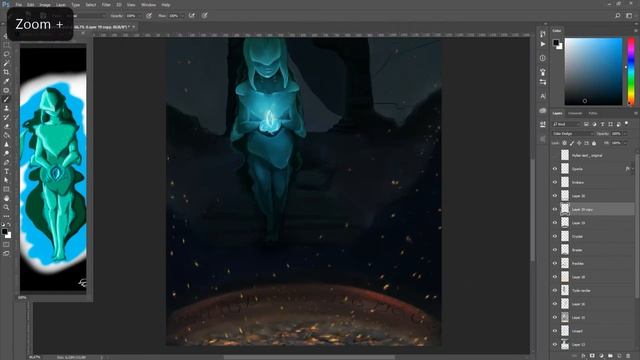Viewport: 640px width, 360px height.
Task: Select the Brush tool
Action: [x=6, y=99]
